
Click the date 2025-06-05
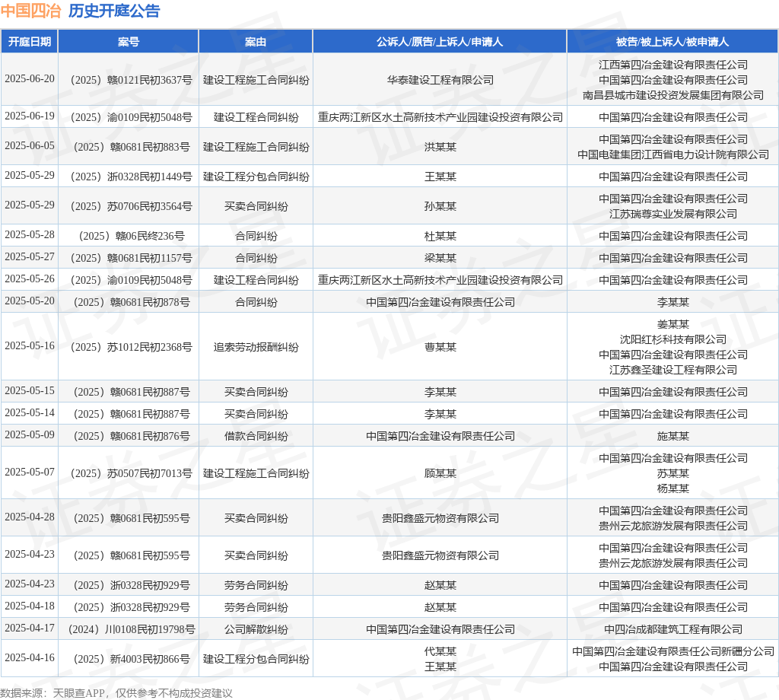[30, 145]
